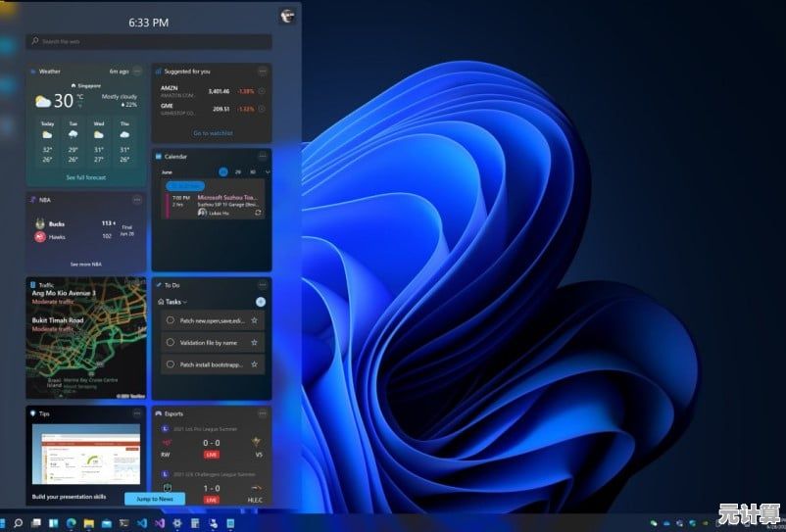
Task: Click Build your presentation skills text
Action: [70, 497]
